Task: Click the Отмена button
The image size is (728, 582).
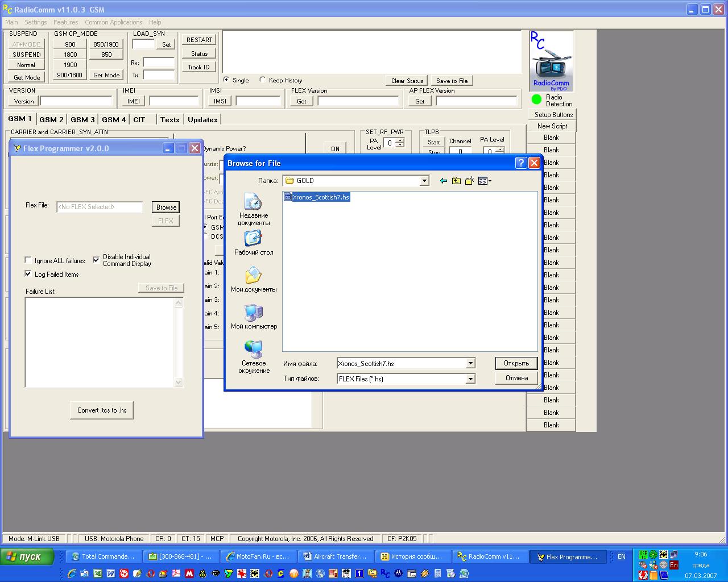Action: coord(516,378)
